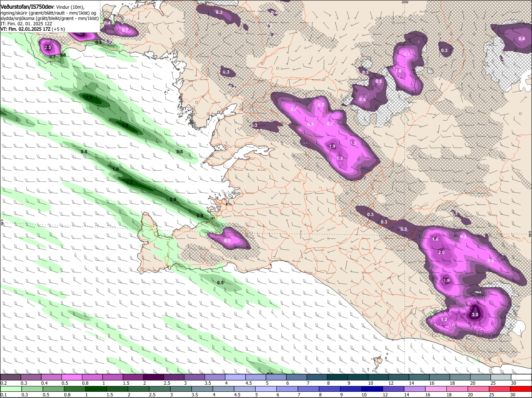The image size is (532, 398).
Task: Click the Veðurstofan/IS750dev map title
Action: click(27, 7)
